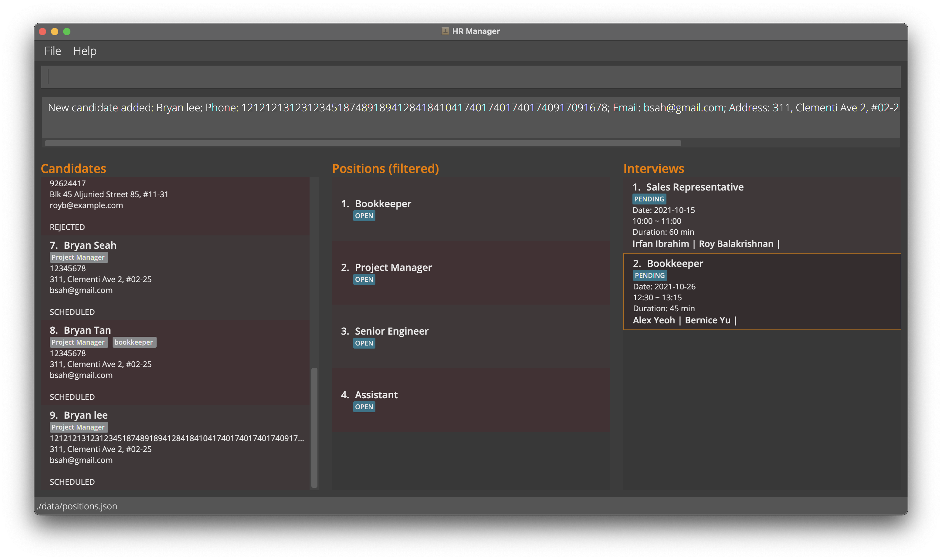Image resolution: width=942 pixels, height=560 pixels.
Task: Click PENDING badge on Sales Representative interview
Action: (649, 199)
